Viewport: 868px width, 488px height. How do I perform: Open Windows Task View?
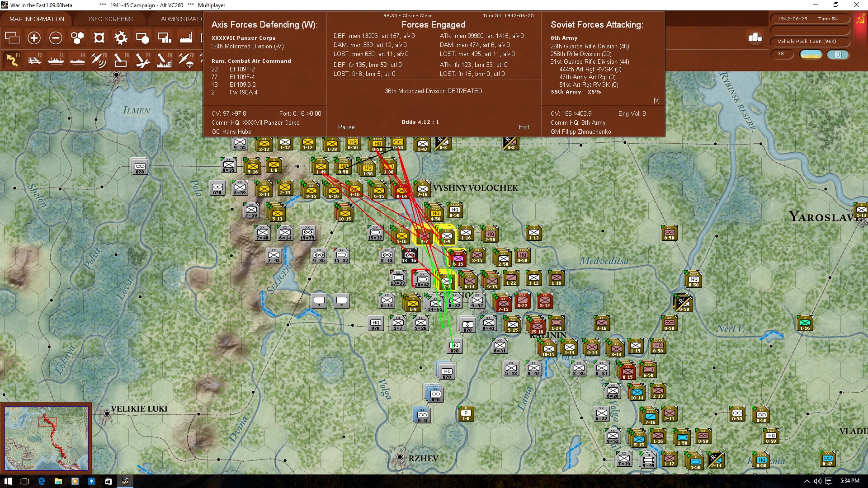coord(24,481)
